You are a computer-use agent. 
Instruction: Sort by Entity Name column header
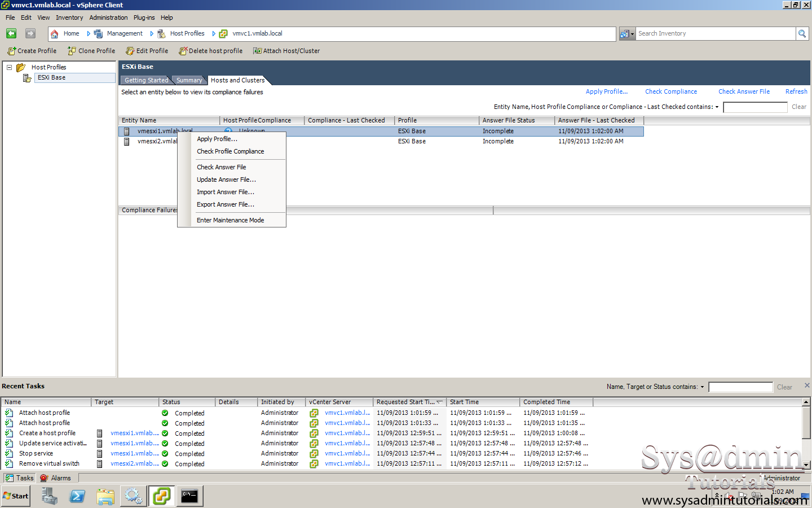click(x=169, y=120)
